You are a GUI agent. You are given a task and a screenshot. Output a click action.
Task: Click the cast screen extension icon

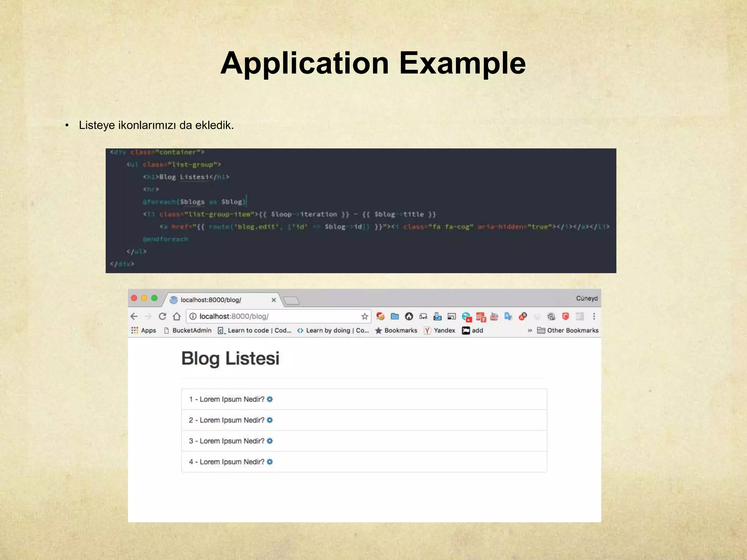[452, 316]
